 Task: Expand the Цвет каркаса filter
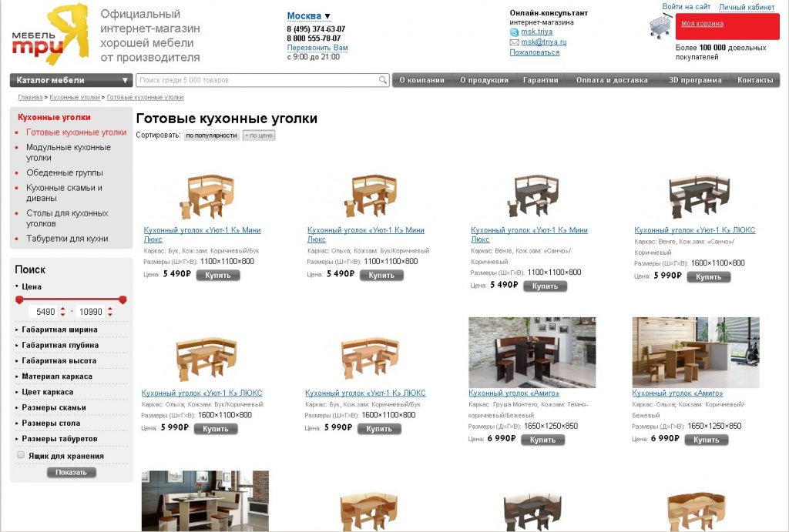47,392
